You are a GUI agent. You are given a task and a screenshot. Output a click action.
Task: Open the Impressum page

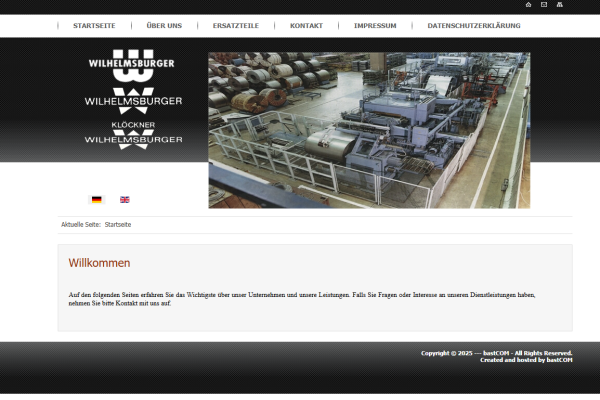pos(375,25)
